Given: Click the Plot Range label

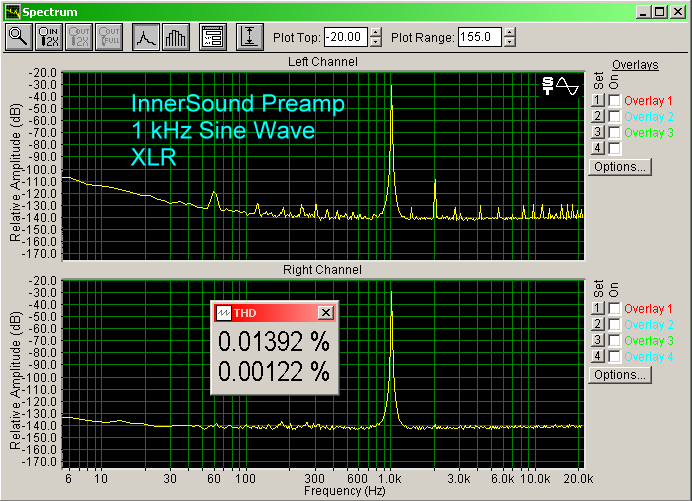Looking at the screenshot, I should pyautogui.click(x=422, y=38).
